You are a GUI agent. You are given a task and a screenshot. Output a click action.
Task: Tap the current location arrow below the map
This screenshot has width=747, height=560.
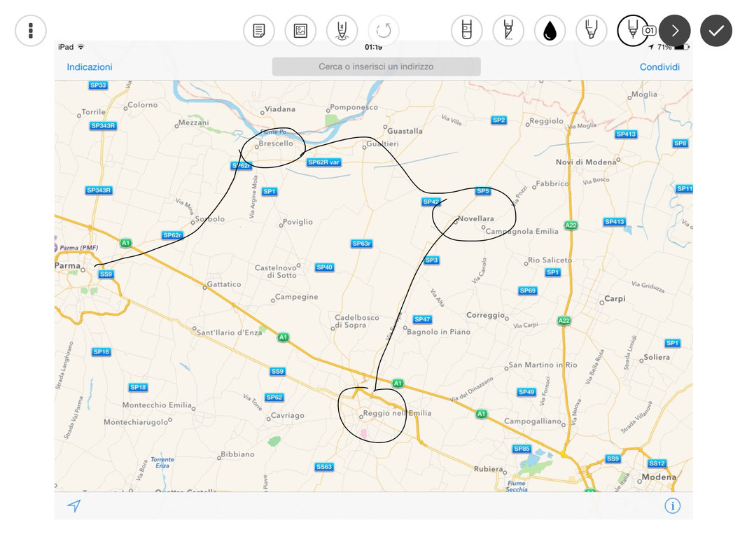pos(74,505)
